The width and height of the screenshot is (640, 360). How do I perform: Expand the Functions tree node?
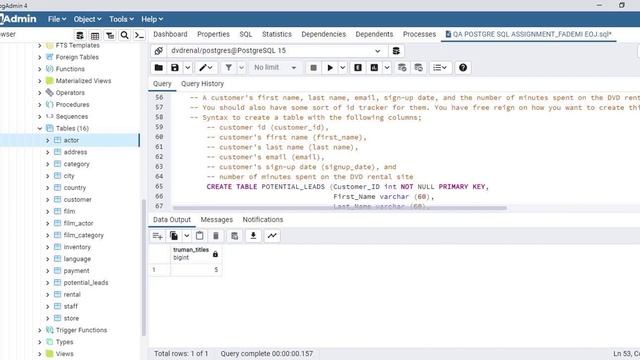click(x=40, y=69)
